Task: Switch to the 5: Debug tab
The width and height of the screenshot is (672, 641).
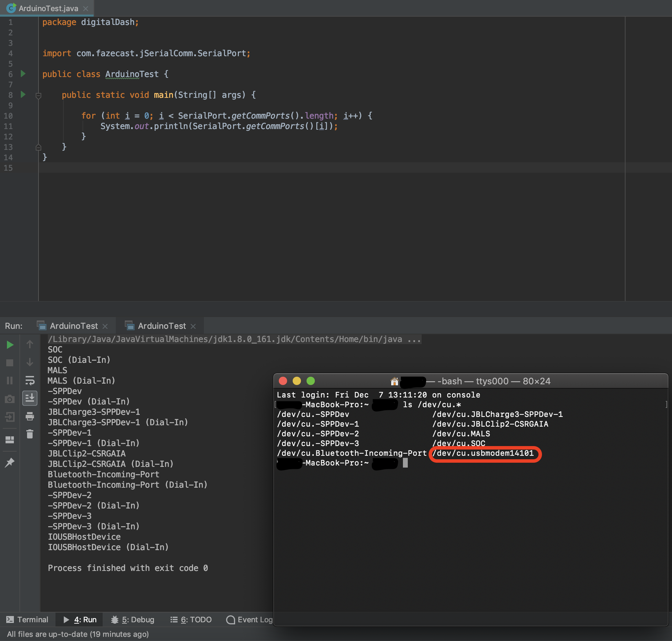Action: click(x=133, y=619)
